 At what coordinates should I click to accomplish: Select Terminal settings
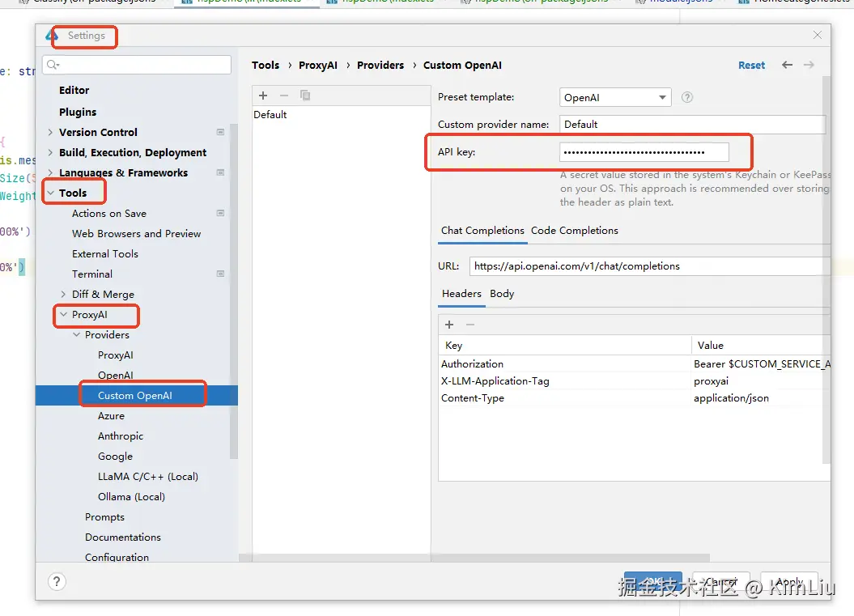coord(92,274)
